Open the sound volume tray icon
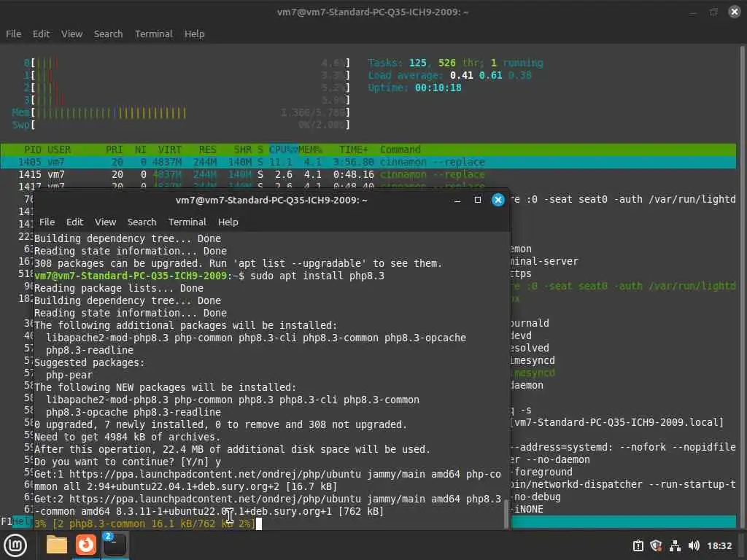This screenshot has height=560, width=747. (x=694, y=545)
